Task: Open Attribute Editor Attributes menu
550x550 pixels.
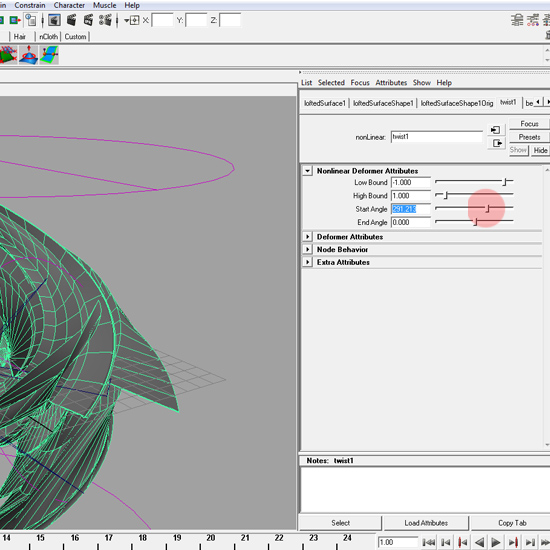Action: tap(391, 83)
